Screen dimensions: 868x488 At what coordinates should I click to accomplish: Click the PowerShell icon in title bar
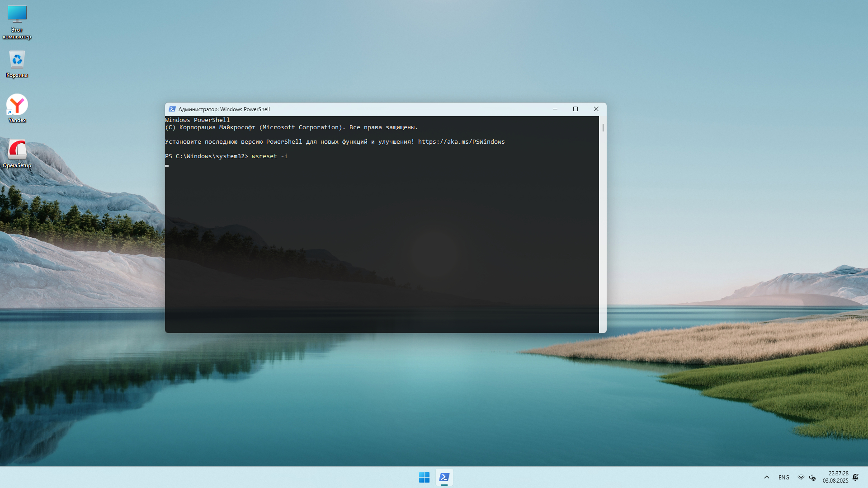(172, 109)
